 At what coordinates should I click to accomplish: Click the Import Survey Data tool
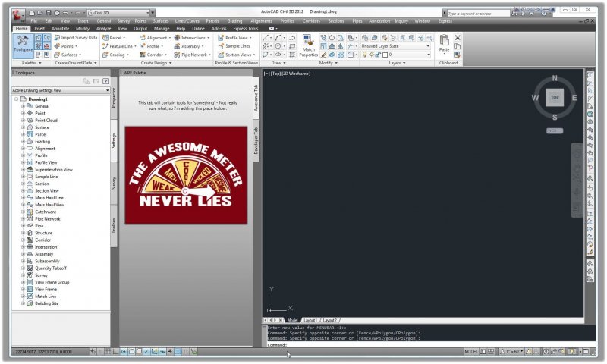[76, 37]
